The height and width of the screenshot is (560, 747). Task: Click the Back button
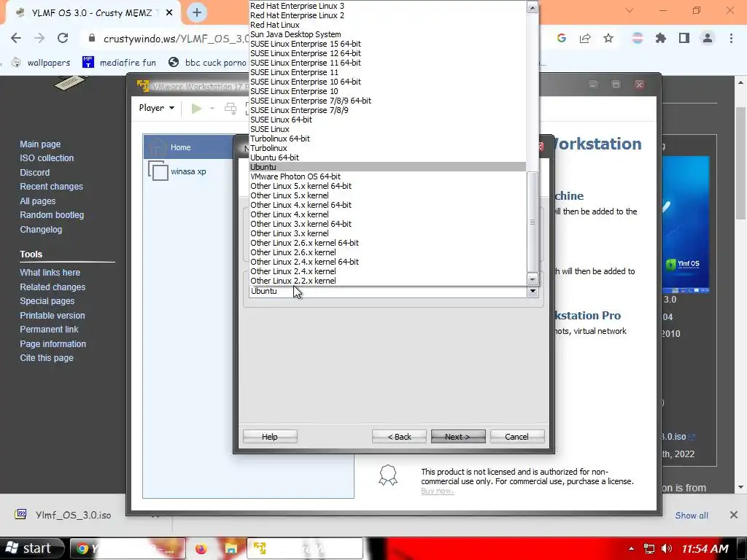399,437
